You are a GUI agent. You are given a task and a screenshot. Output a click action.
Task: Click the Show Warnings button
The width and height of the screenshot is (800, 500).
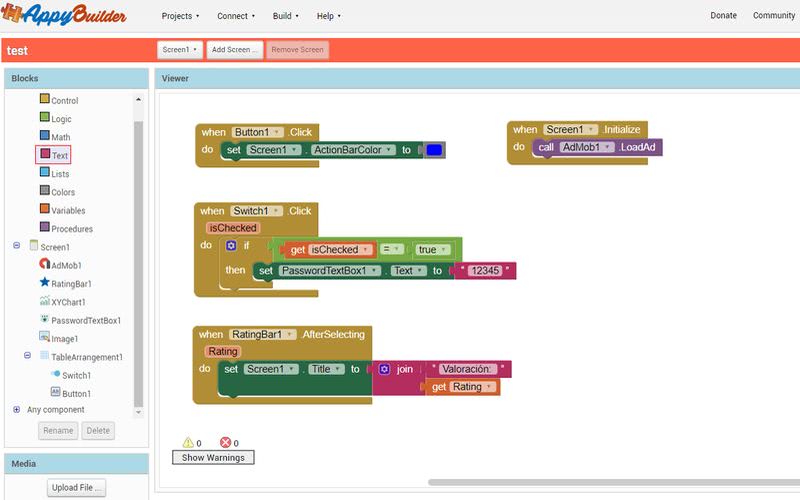coord(213,458)
